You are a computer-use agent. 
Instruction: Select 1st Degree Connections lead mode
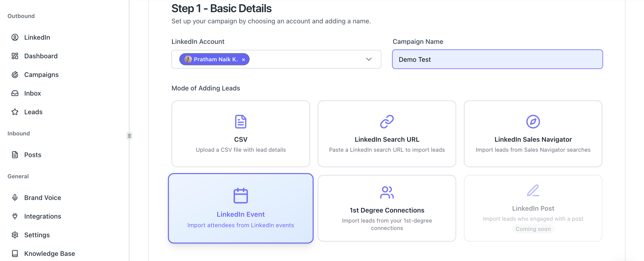coord(387,208)
